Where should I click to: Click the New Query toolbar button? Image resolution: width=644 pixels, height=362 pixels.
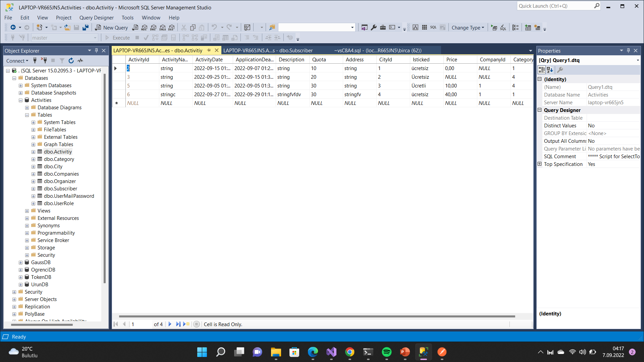point(111,27)
